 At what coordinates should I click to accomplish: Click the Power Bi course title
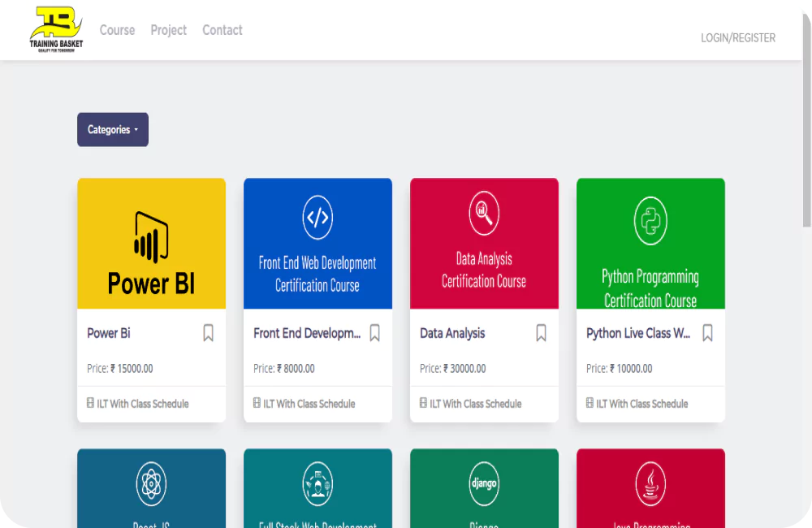[109, 333]
